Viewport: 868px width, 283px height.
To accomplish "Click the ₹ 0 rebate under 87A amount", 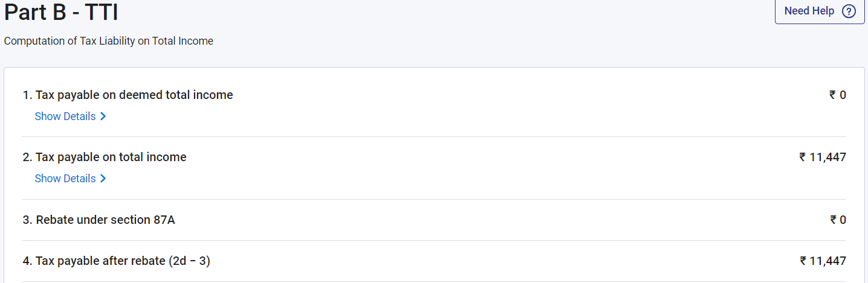I will pyautogui.click(x=838, y=220).
